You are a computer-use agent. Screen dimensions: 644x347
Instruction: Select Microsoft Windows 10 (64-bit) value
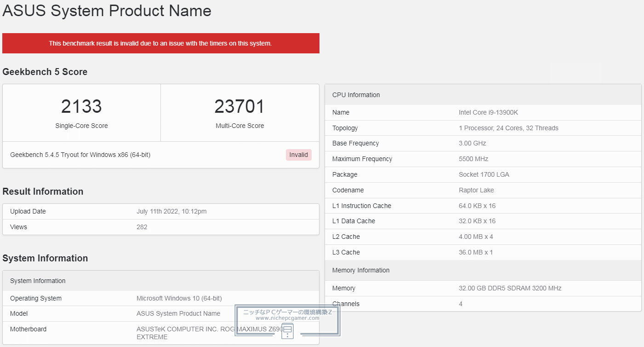point(179,298)
